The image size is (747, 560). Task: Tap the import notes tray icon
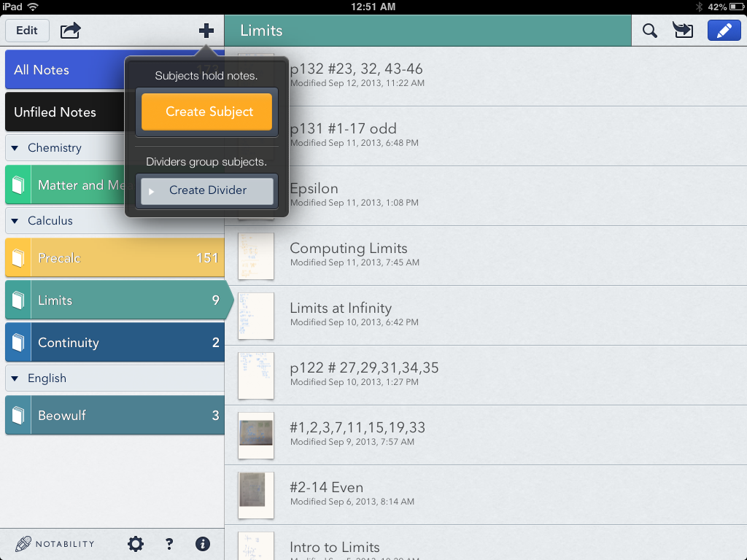pos(684,31)
